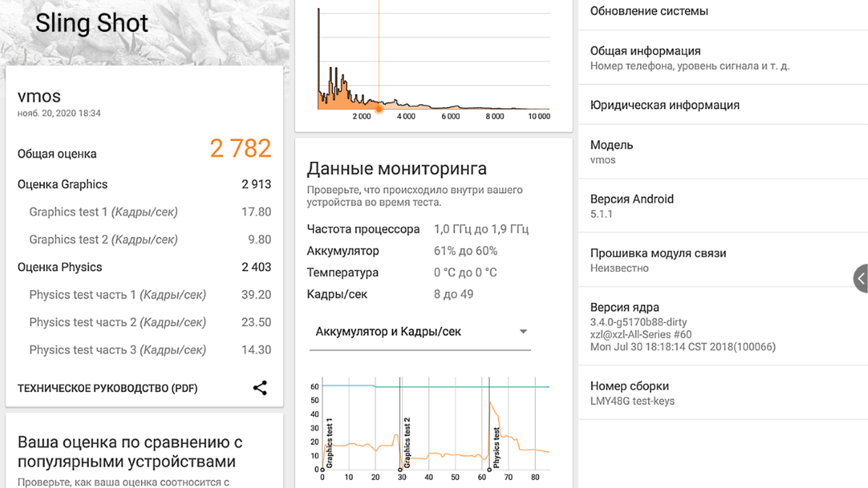Tap Прошивка модуля связи row
Image resolution: width=868 pixels, height=488 pixels.
tap(723, 260)
